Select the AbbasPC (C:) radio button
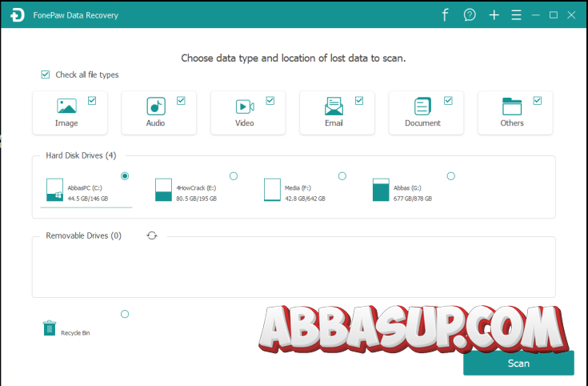Image resolution: width=588 pixels, height=386 pixels. [125, 175]
